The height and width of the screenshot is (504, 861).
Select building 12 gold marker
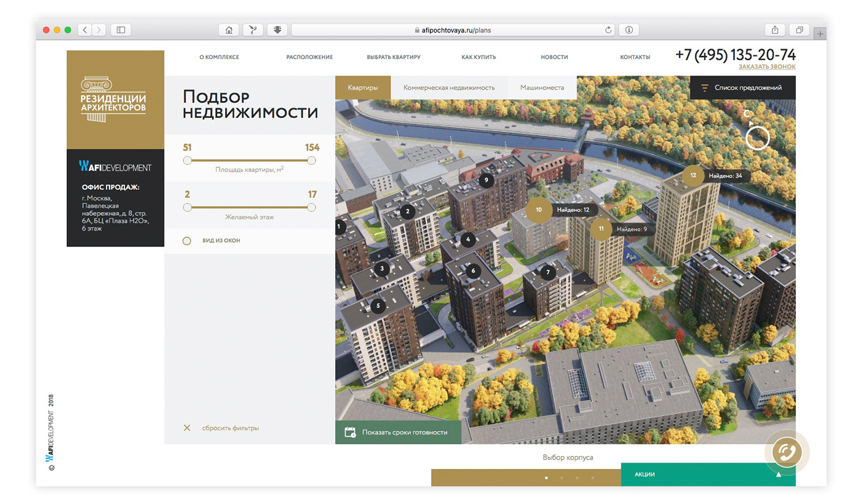[x=693, y=176]
